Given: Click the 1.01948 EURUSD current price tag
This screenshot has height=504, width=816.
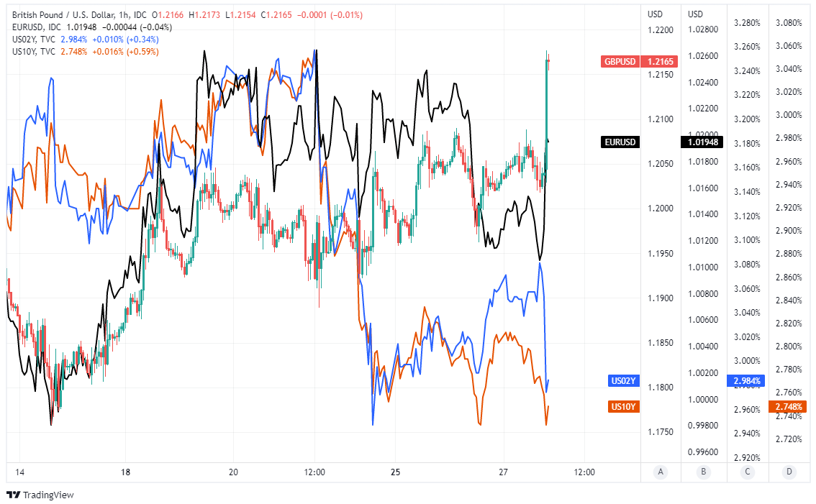Looking at the screenshot, I should [x=702, y=142].
